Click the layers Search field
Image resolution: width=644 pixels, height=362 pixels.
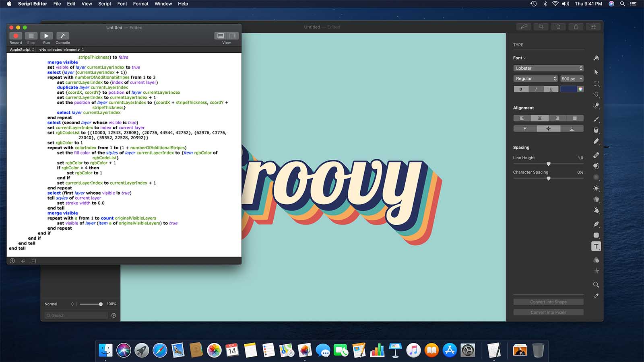(x=76, y=315)
